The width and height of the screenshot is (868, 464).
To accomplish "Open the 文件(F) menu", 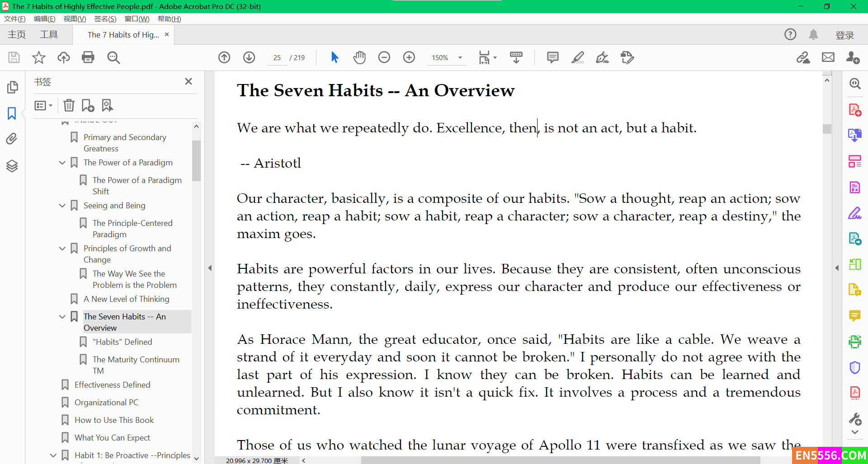I will [x=15, y=19].
